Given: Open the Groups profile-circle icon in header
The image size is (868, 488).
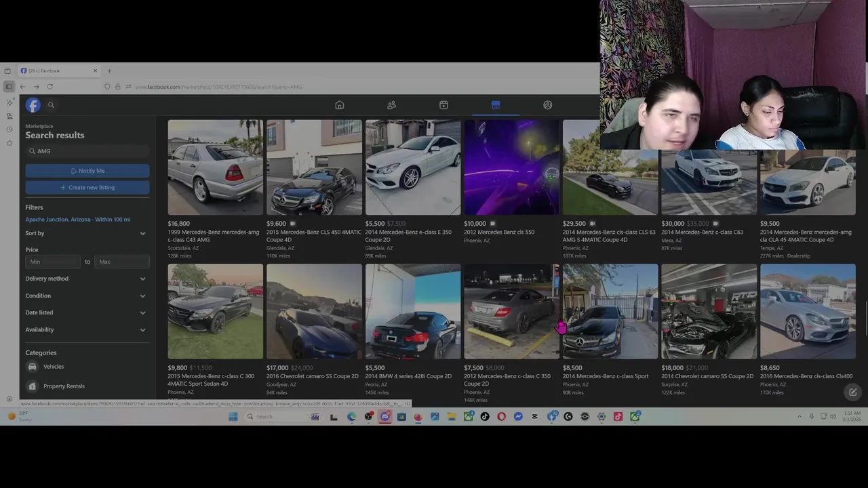Looking at the screenshot, I should [x=547, y=105].
